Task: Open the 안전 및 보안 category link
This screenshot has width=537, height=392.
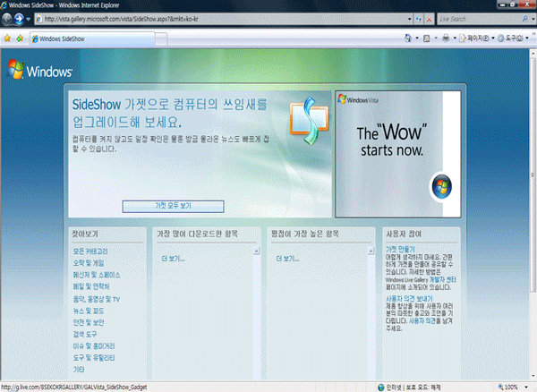Action: tap(89, 322)
